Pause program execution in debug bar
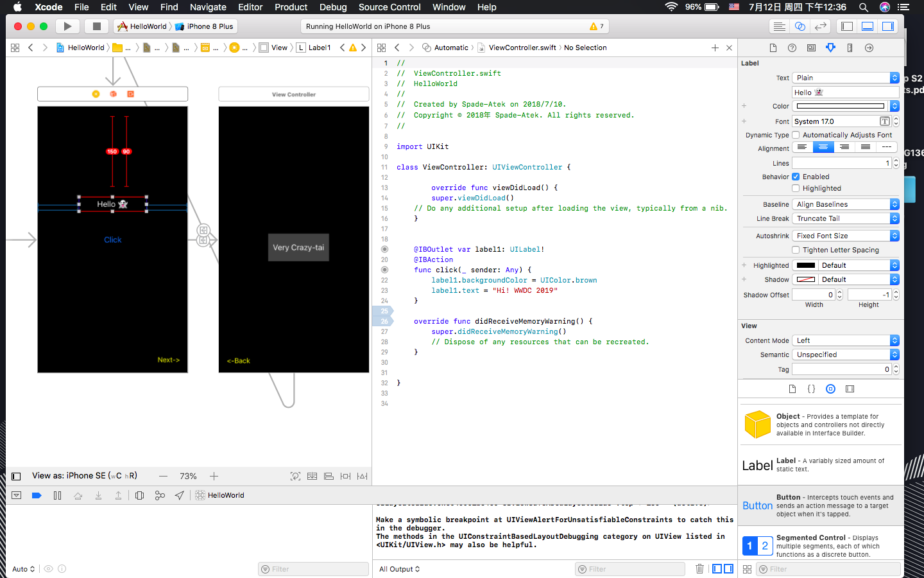This screenshot has width=924, height=578. point(58,496)
